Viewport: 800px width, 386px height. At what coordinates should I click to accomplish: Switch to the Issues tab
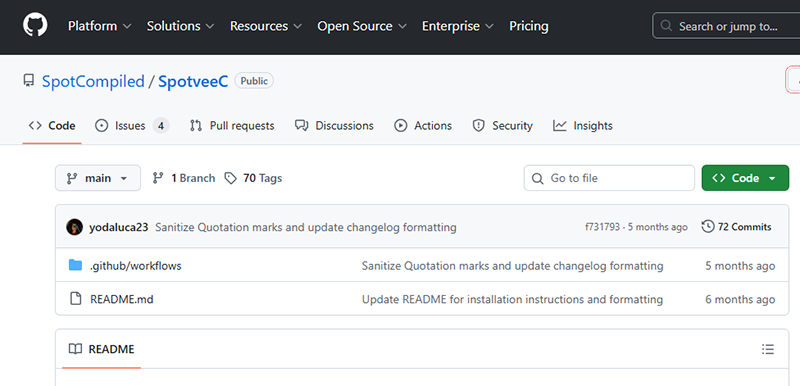132,126
